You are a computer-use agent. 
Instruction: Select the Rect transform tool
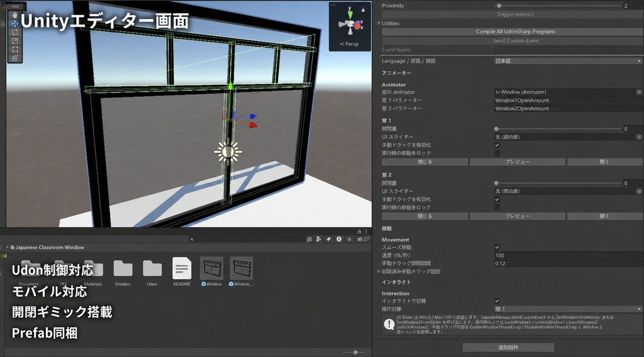pyautogui.click(x=15, y=49)
